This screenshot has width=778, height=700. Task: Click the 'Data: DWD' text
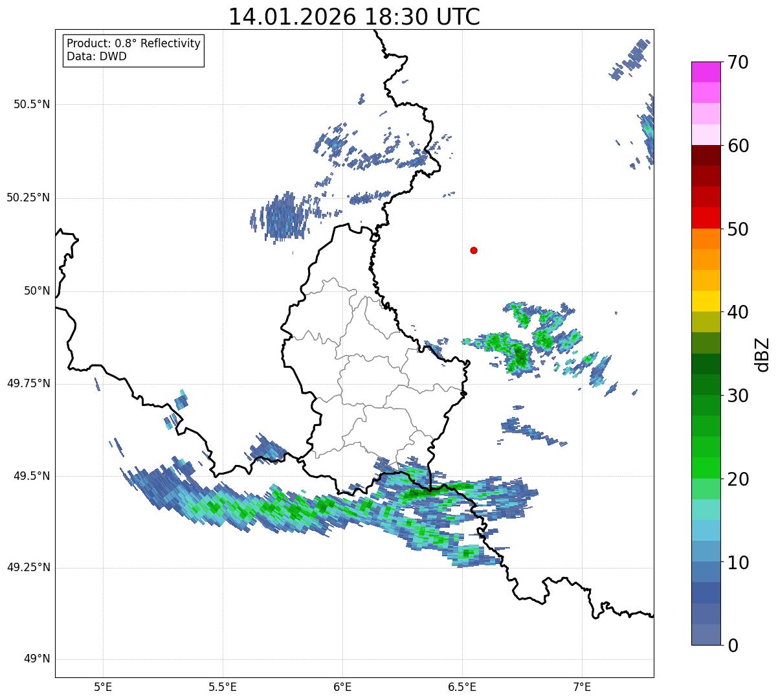pyautogui.click(x=96, y=56)
